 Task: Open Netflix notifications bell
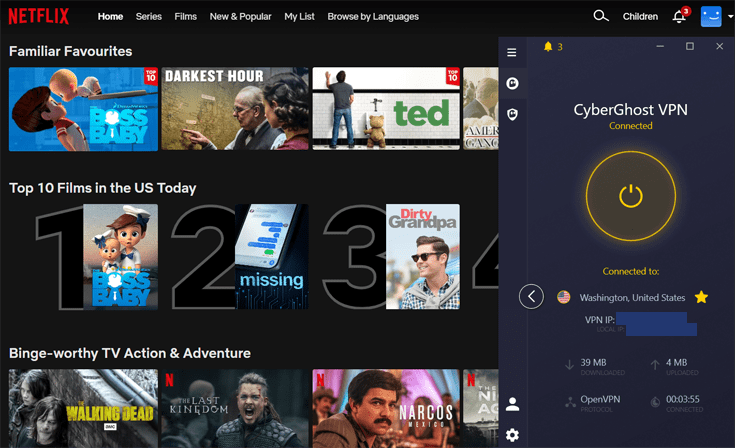coord(679,16)
